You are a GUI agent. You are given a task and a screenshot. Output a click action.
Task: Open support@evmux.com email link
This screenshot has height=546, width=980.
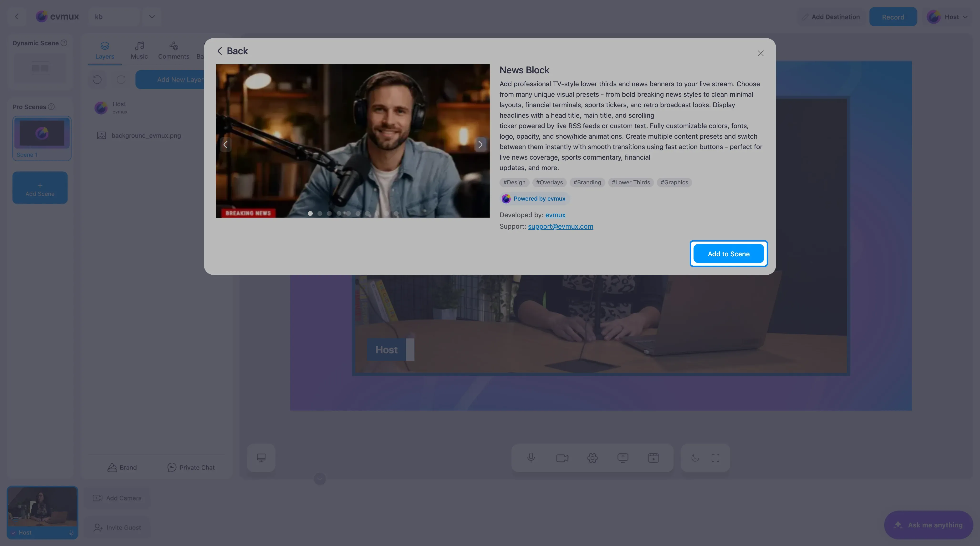(x=560, y=226)
